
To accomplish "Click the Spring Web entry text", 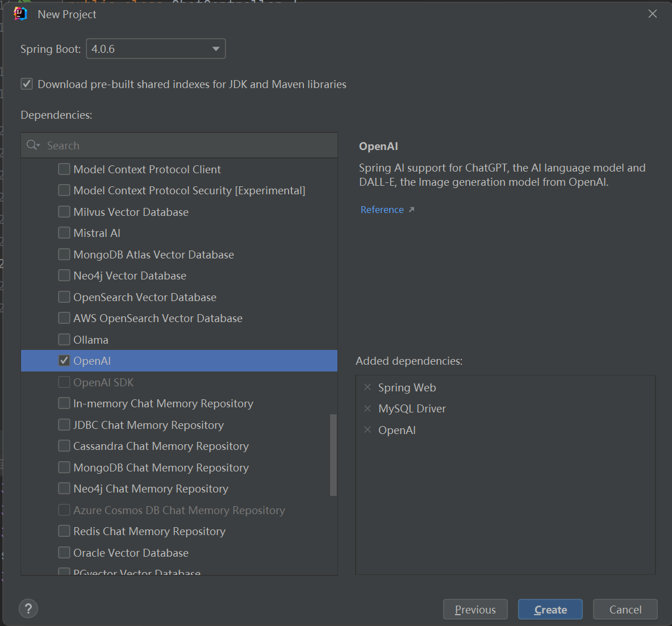I will [x=407, y=387].
